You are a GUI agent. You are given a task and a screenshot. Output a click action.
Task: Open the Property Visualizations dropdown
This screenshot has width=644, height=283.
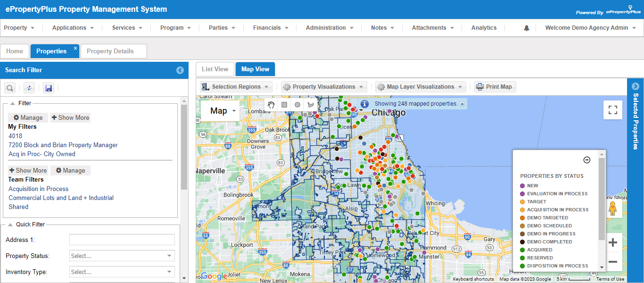point(323,86)
